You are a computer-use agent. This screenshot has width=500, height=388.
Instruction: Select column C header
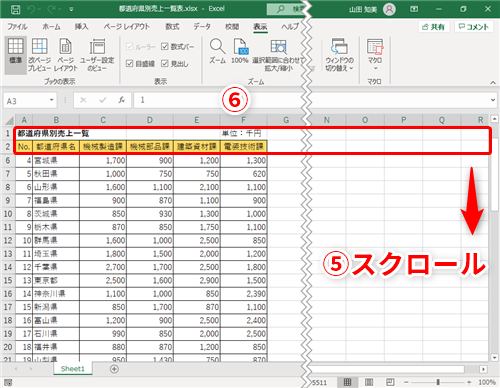103,120
